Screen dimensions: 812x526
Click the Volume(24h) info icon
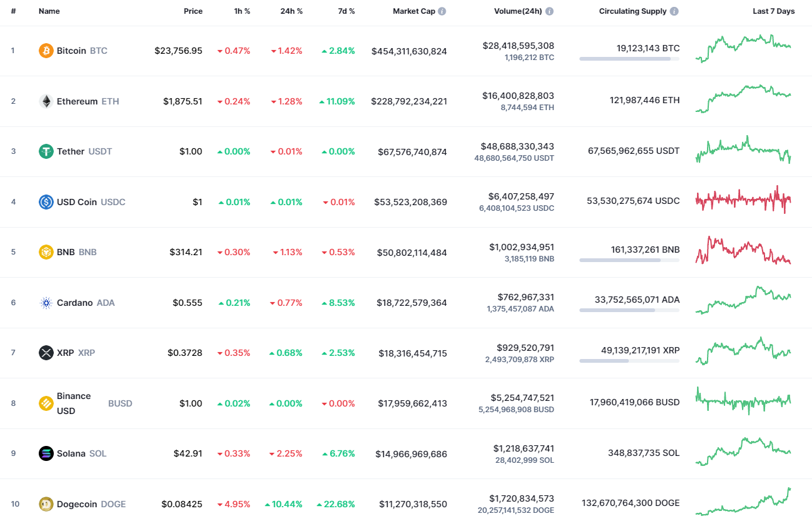click(x=549, y=11)
